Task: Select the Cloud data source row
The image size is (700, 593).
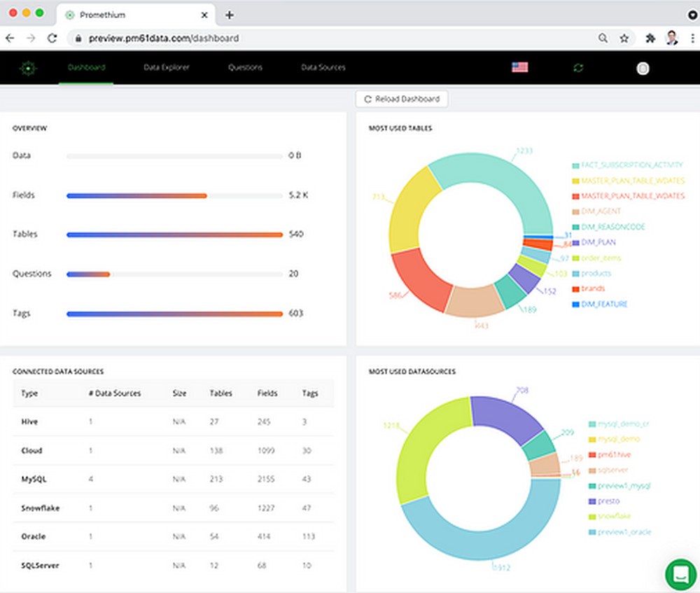Action: [173, 451]
